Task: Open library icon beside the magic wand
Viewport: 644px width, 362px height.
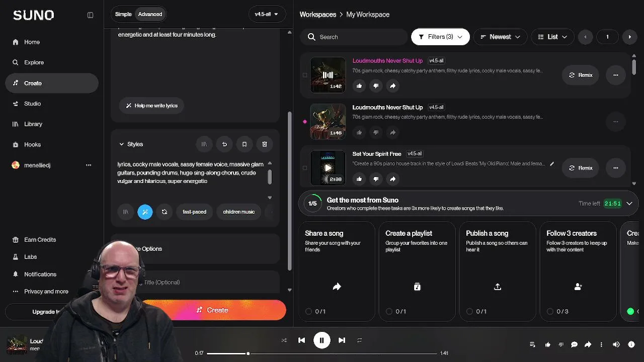Action: 126,212
